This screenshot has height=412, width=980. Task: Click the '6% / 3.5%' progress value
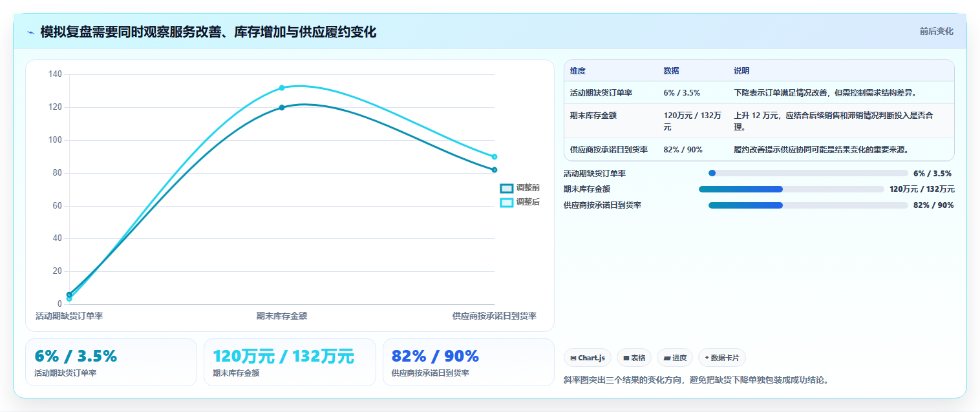coord(932,173)
